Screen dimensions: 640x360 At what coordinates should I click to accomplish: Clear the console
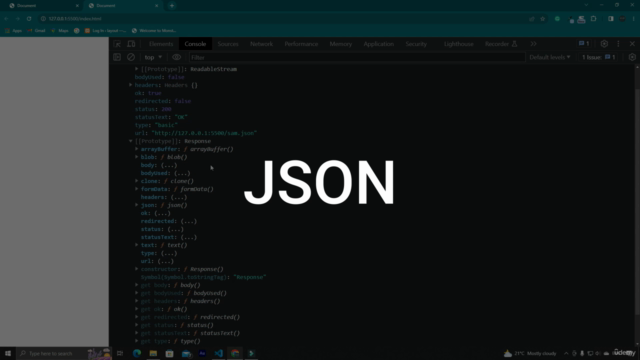(x=131, y=57)
